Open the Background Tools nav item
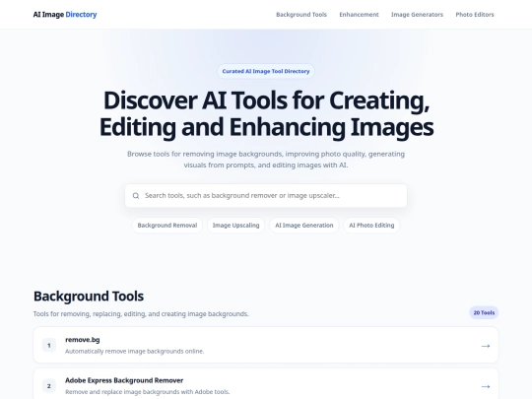 coord(301,15)
